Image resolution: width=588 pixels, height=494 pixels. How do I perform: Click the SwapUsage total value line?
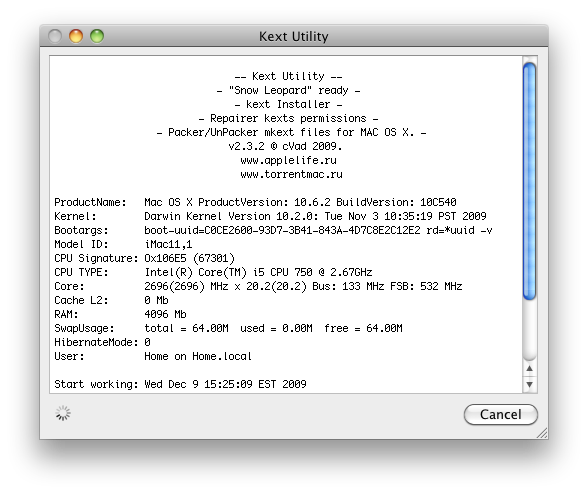pos(273,329)
